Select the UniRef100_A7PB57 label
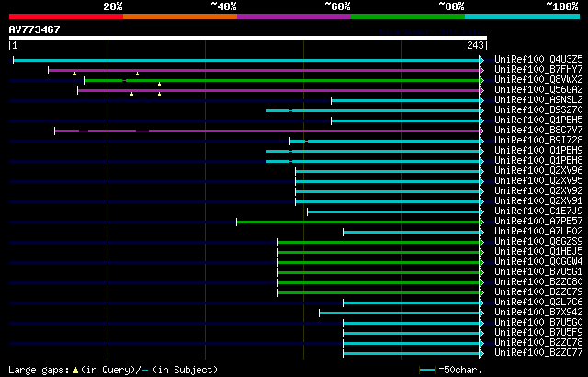588x377 pixels. (538, 222)
